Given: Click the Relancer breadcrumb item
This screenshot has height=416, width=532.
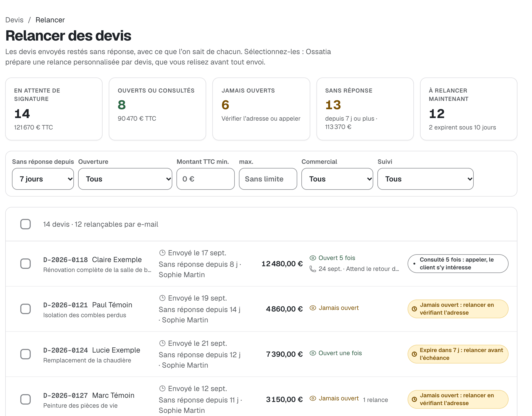Looking at the screenshot, I should [50, 20].
